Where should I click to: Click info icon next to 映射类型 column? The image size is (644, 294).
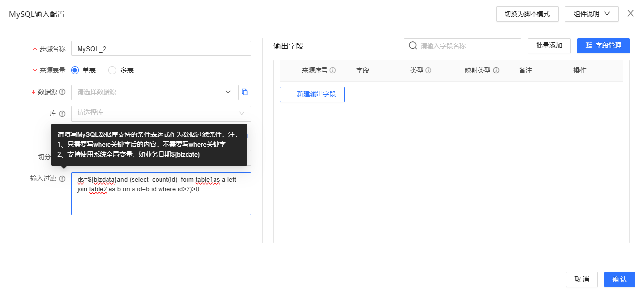[496, 70]
